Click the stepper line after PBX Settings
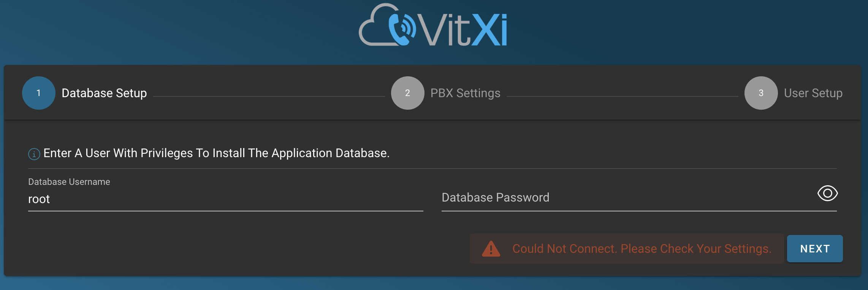 (622, 96)
